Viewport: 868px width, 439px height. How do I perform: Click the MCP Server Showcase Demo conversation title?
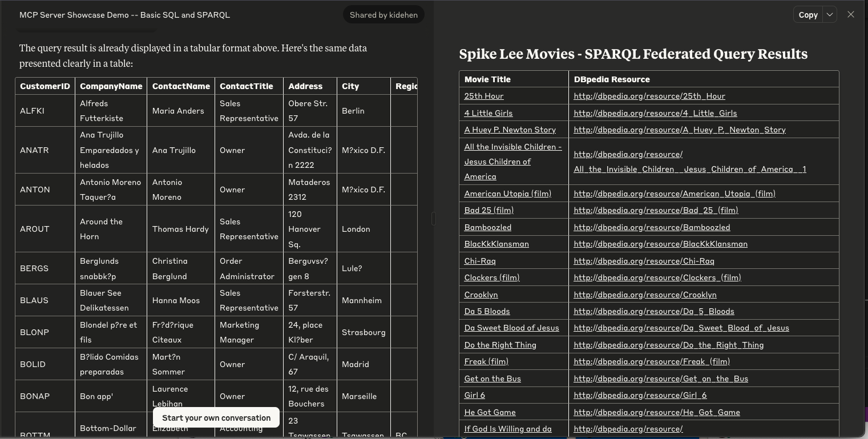point(124,15)
